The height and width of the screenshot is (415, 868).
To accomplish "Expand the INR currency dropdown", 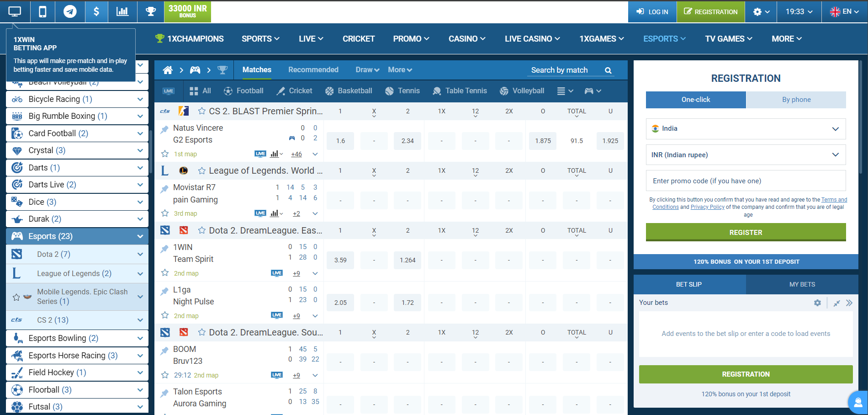I will pos(746,155).
